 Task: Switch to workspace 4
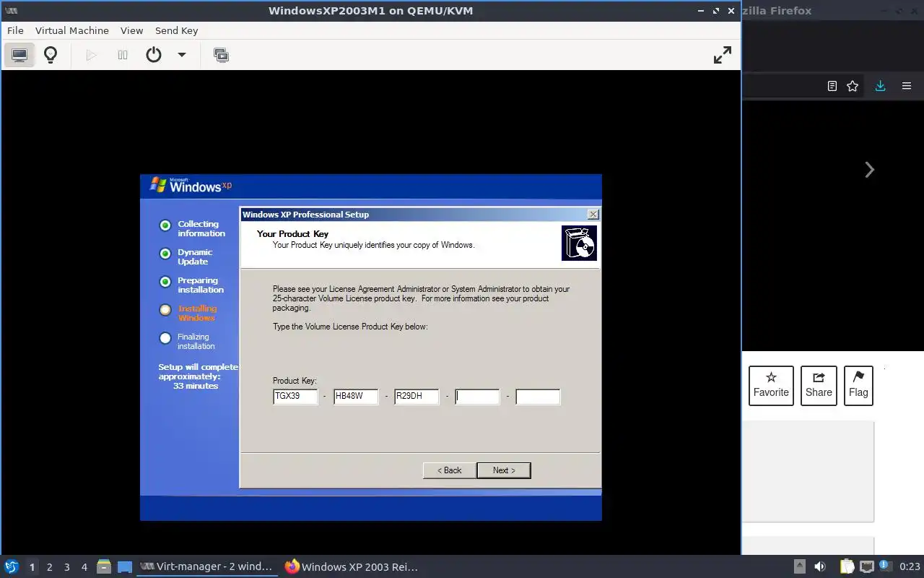(x=84, y=567)
